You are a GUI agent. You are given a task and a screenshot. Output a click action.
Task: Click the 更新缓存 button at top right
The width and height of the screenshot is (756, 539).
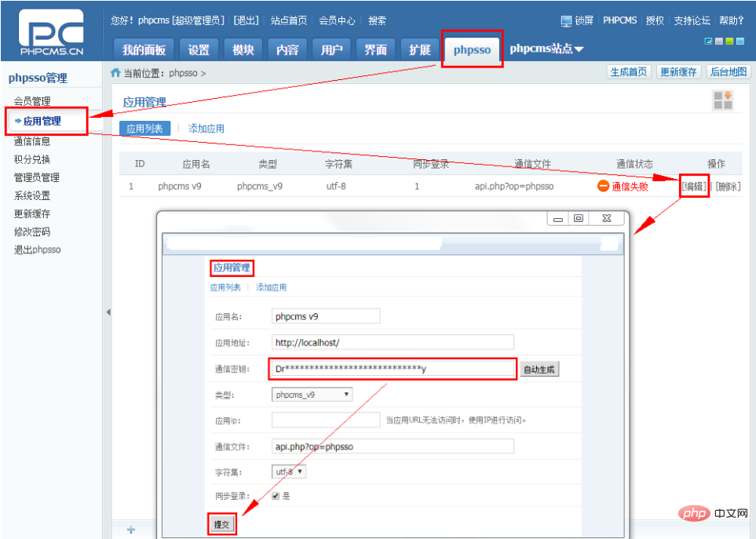[678, 71]
